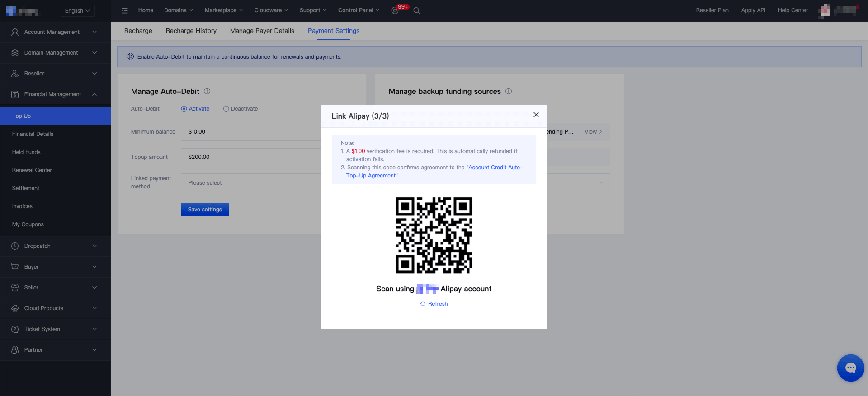
Task: Click info icon beside Manage Auto-Debit
Action: coord(207,91)
